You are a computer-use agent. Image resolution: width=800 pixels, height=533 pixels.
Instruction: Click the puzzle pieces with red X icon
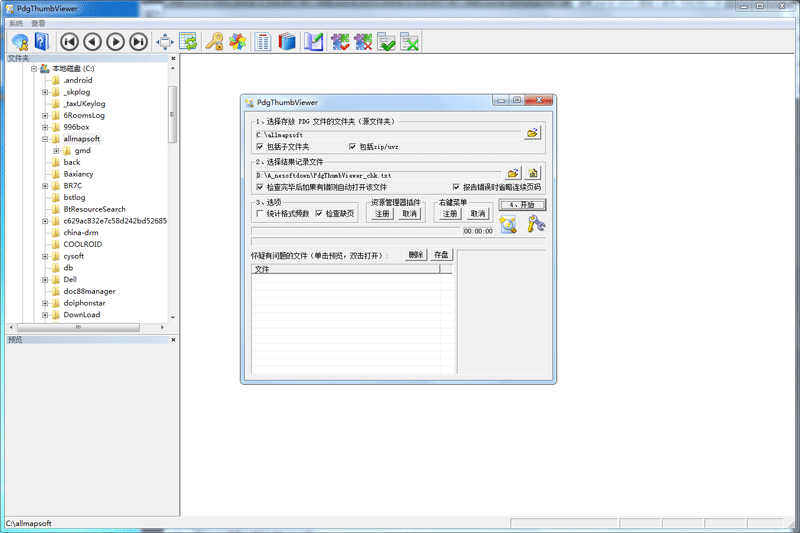click(x=363, y=42)
